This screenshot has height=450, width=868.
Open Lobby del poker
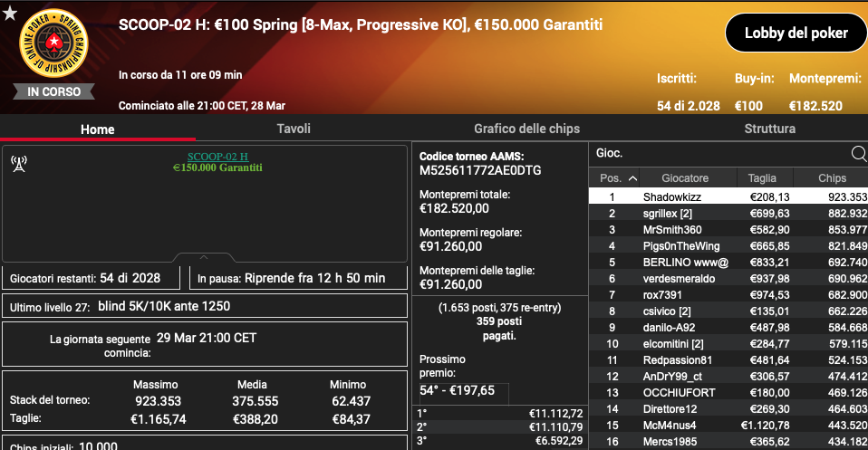point(796,34)
